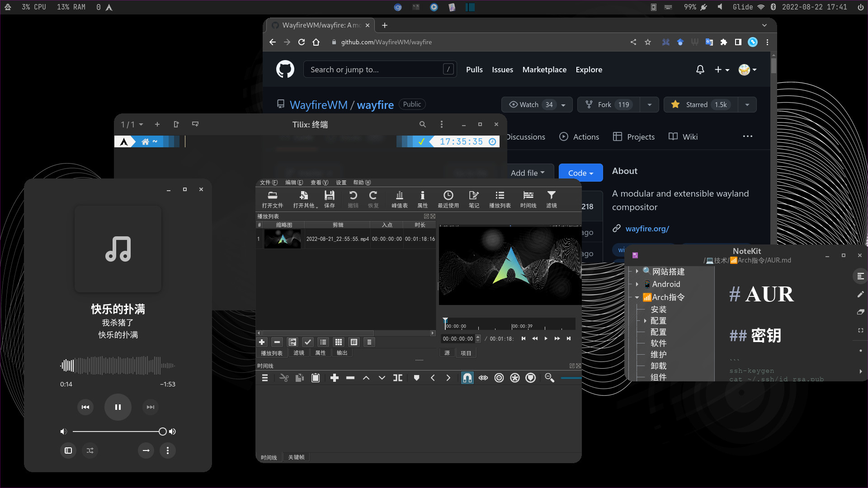868x488 pixels.
Task: Click the browser extensions puzzle icon
Action: pos(723,42)
